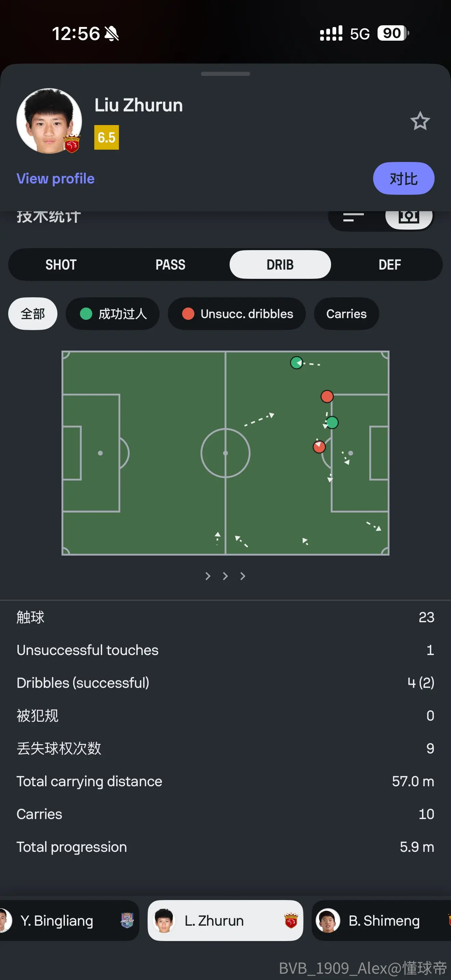Image resolution: width=451 pixels, height=980 pixels.
Task: Select the SHOT tab
Action: point(61,265)
